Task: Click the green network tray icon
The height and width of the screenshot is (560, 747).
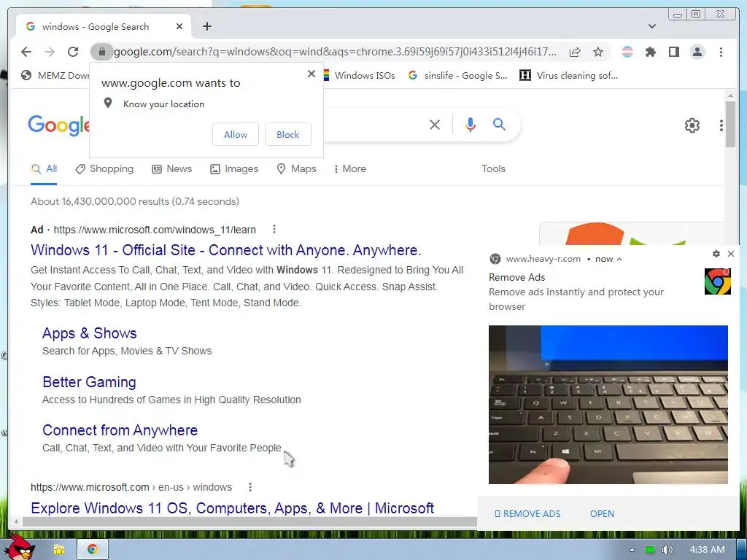Action: (x=650, y=550)
